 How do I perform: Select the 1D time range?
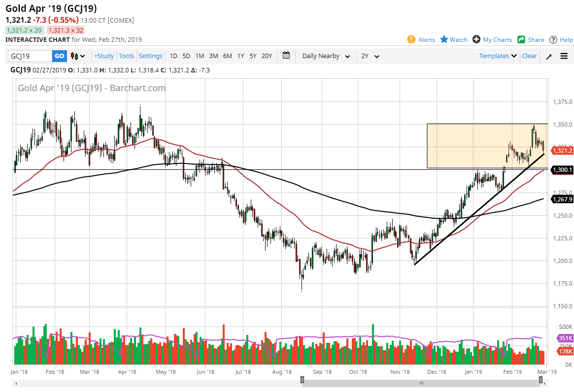pyautogui.click(x=173, y=56)
